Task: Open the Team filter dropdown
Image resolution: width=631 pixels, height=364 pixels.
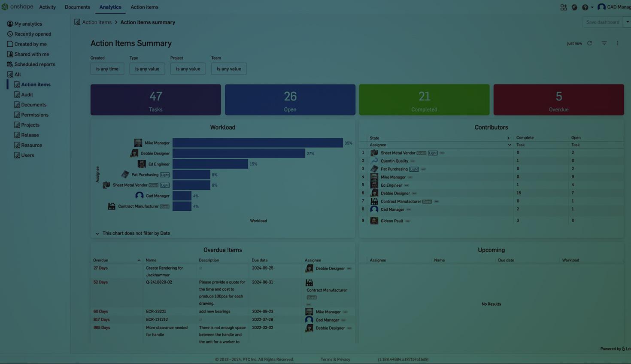Action: (x=229, y=69)
